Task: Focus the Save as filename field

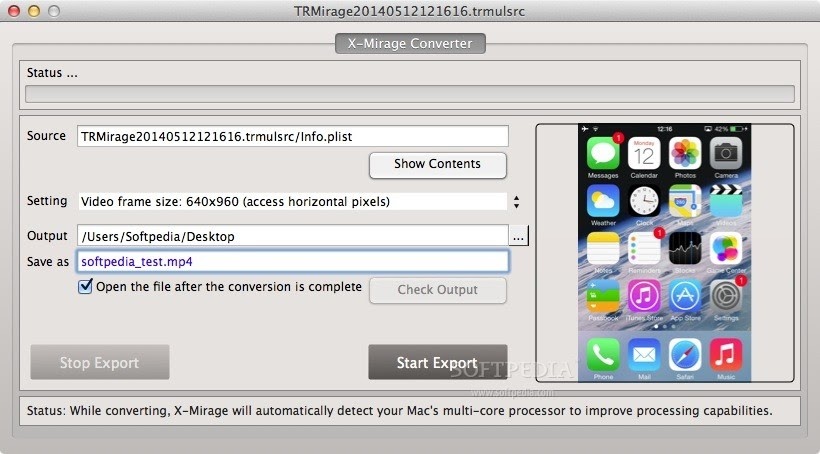Action: 293,261
